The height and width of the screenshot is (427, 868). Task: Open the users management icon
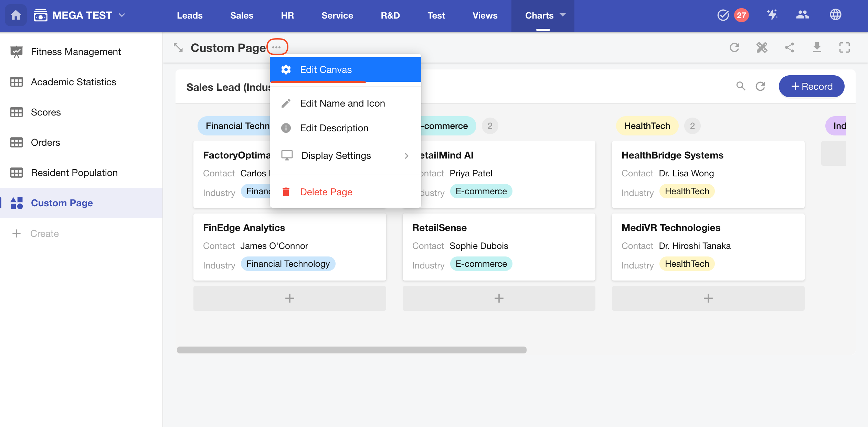coord(802,15)
